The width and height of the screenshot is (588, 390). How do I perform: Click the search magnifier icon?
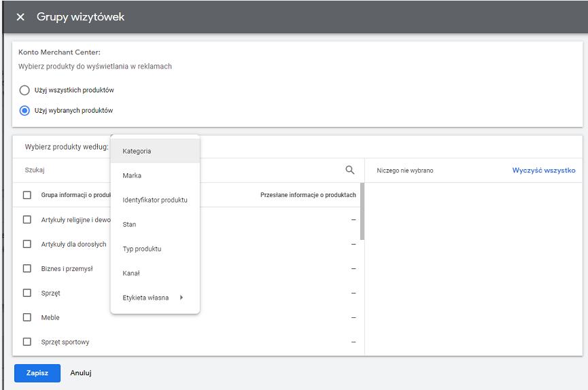tap(350, 171)
